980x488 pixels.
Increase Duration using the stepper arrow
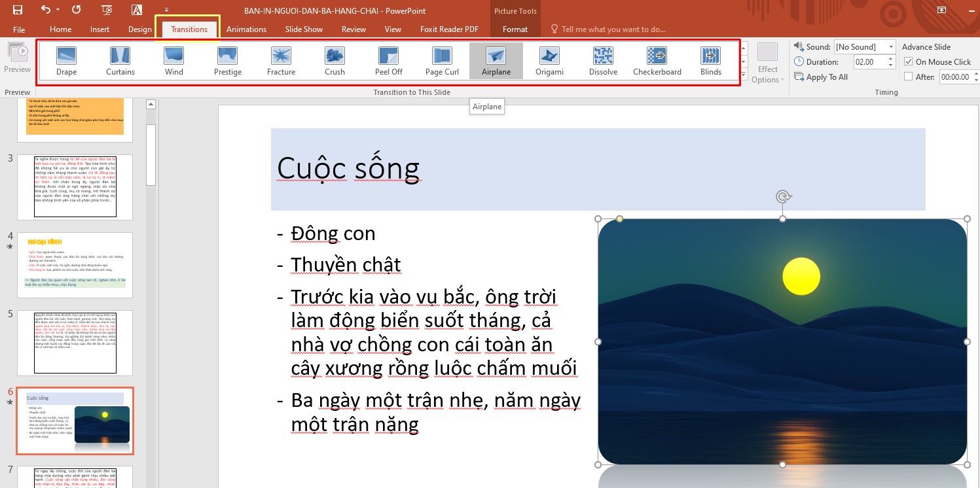point(890,58)
